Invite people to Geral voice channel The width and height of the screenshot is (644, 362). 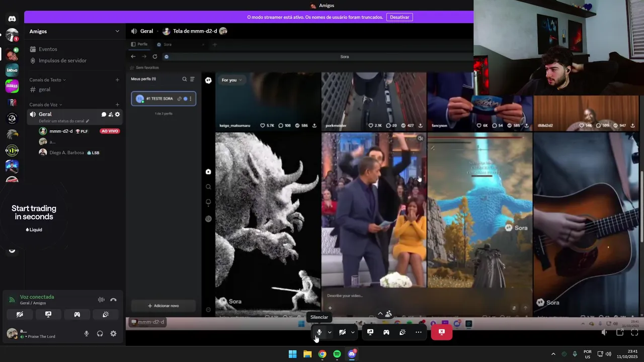coord(111,115)
